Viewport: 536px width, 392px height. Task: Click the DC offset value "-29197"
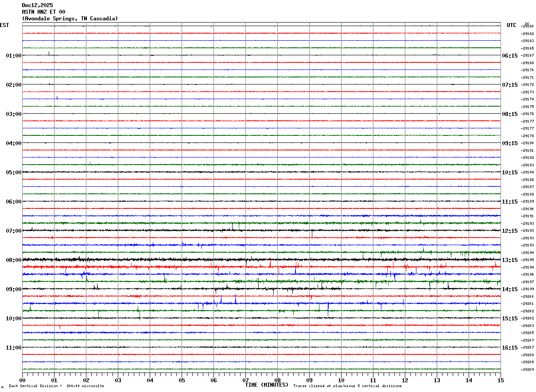coord(528,282)
